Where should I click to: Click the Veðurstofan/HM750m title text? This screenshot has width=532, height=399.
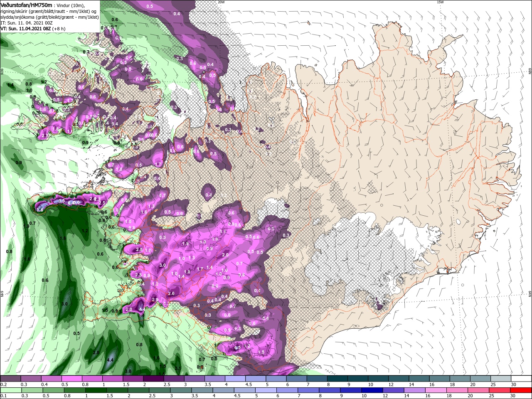click(26, 5)
